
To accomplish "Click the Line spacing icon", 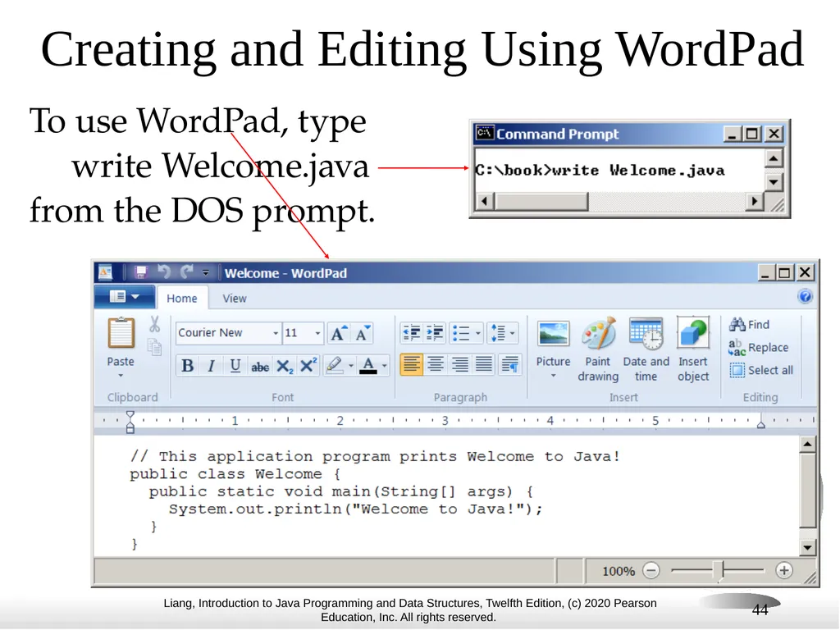I will pos(498,333).
